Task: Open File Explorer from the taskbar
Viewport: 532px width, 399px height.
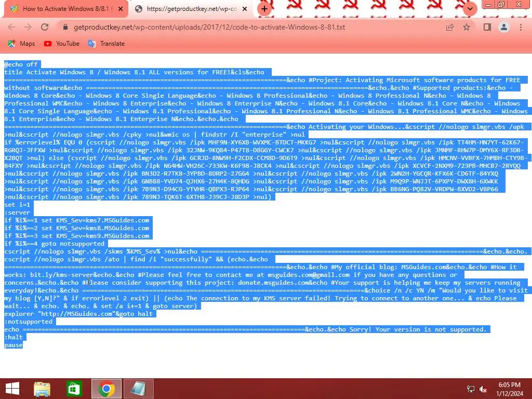Action: (x=42, y=389)
